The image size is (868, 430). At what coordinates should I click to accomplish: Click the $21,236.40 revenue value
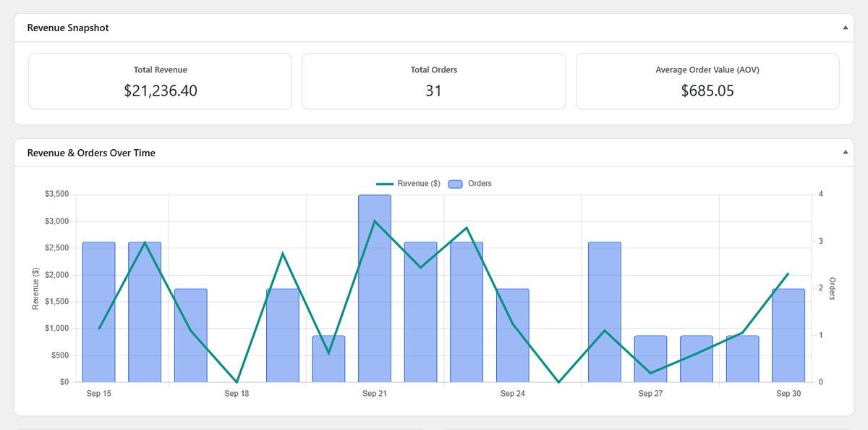[161, 91]
